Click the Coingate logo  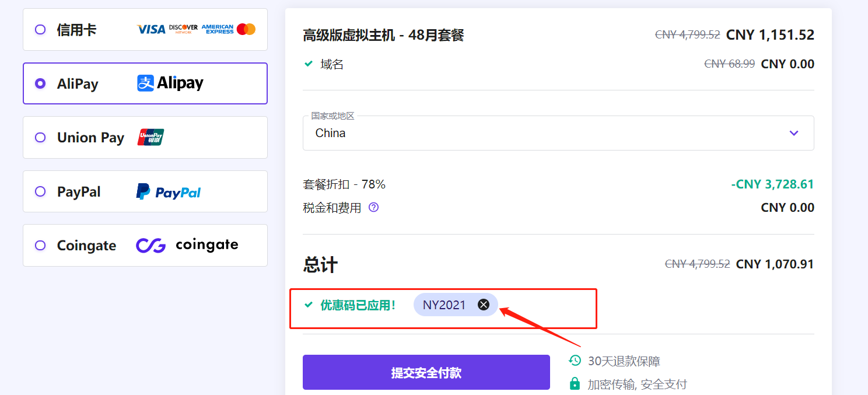tap(187, 246)
